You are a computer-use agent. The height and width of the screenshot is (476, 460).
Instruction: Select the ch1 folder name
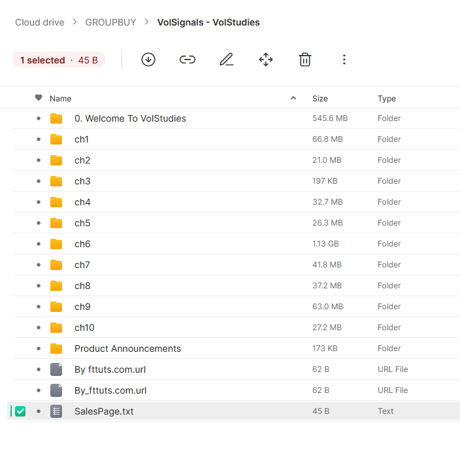82,139
